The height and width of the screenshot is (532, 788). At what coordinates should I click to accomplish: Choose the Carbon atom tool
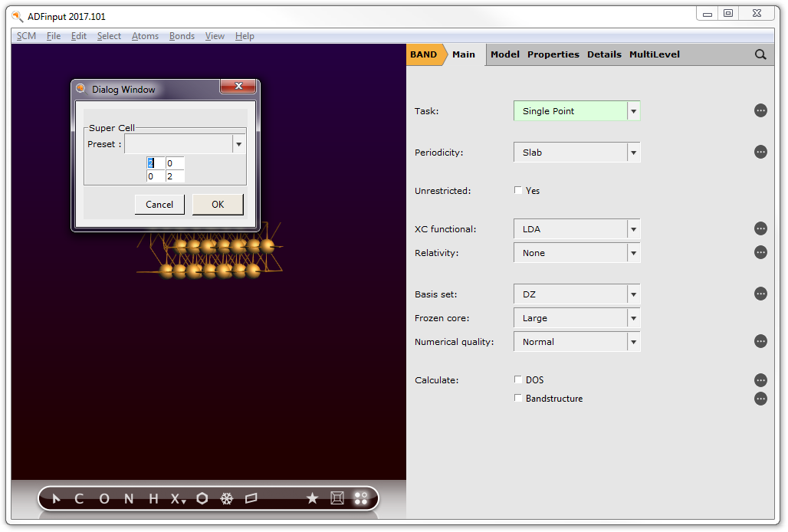point(79,499)
